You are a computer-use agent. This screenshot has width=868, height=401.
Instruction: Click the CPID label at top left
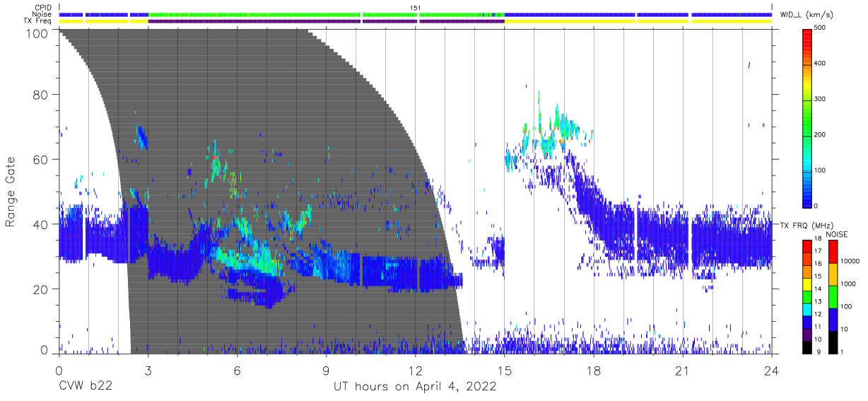tap(42, 8)
